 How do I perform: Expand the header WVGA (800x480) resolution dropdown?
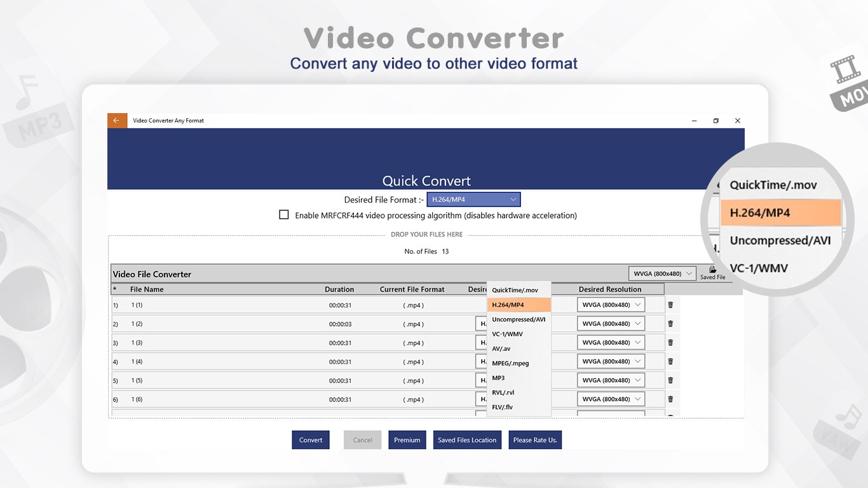pos(662,273)
